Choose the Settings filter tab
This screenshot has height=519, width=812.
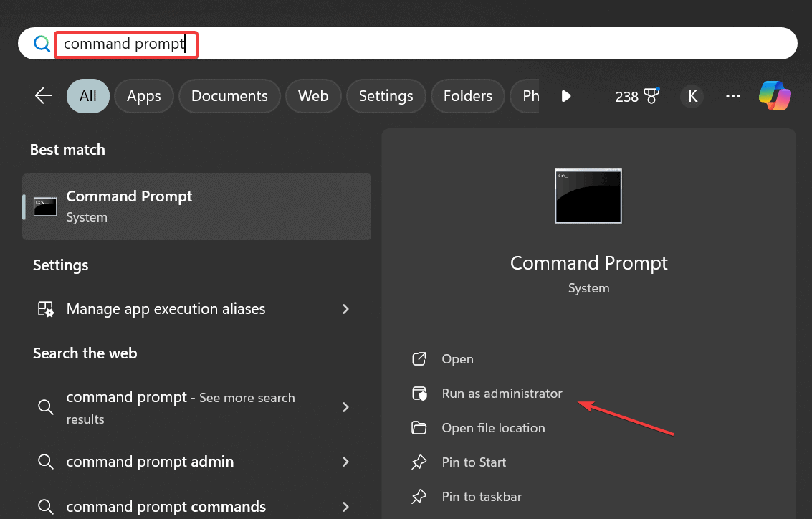pyautogui.click(x=386, y=96)
